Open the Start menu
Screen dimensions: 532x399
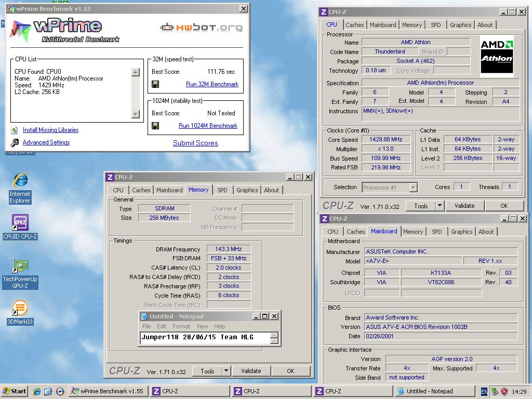pos(14,391)
